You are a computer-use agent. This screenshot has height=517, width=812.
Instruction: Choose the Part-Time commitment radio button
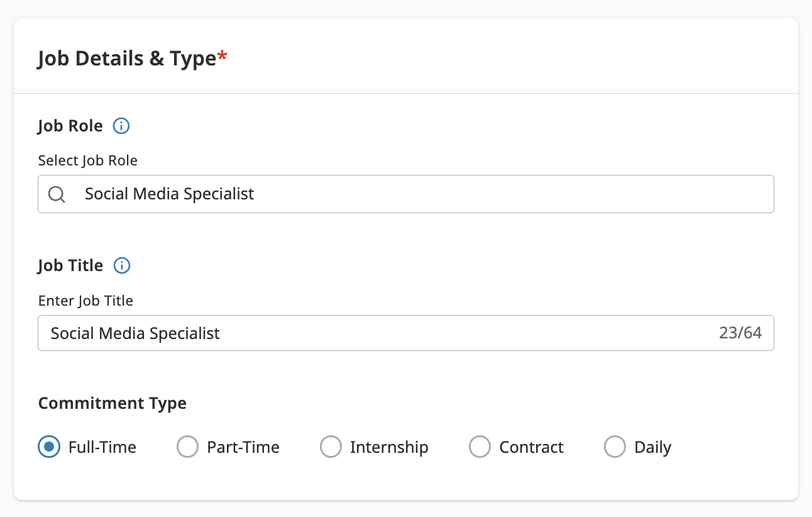187,447
